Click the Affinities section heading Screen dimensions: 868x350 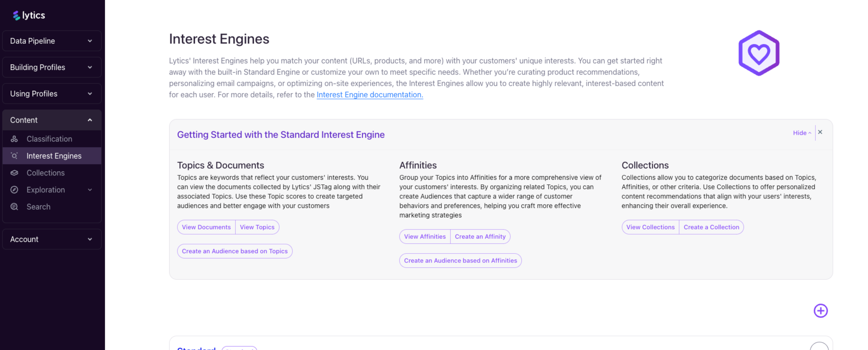click(418, 165)
